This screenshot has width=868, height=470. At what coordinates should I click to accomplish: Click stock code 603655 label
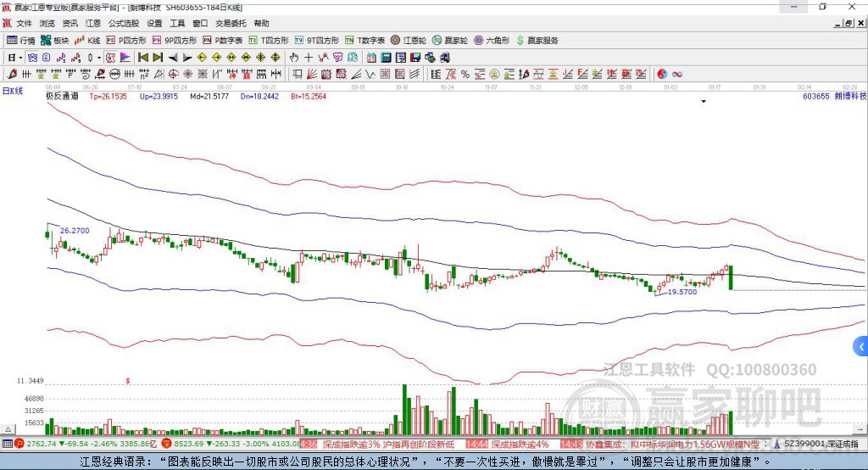click(x=816, y=96)
